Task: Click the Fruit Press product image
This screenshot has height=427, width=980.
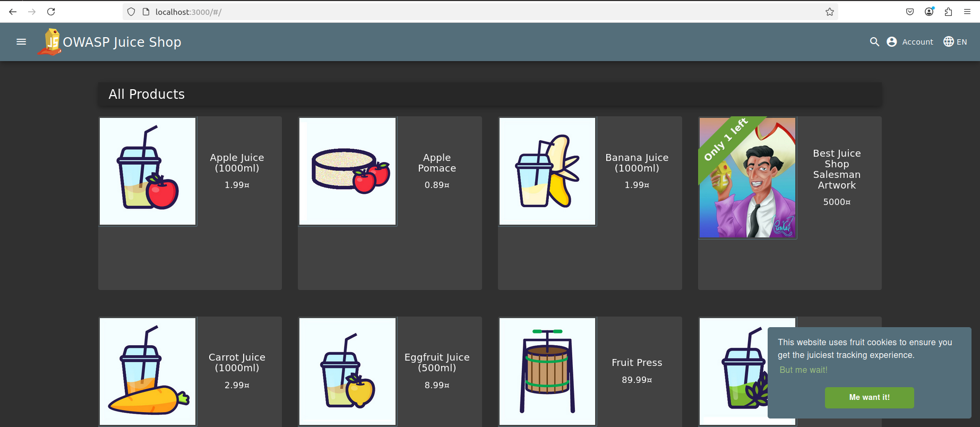Action: (547, 371)
